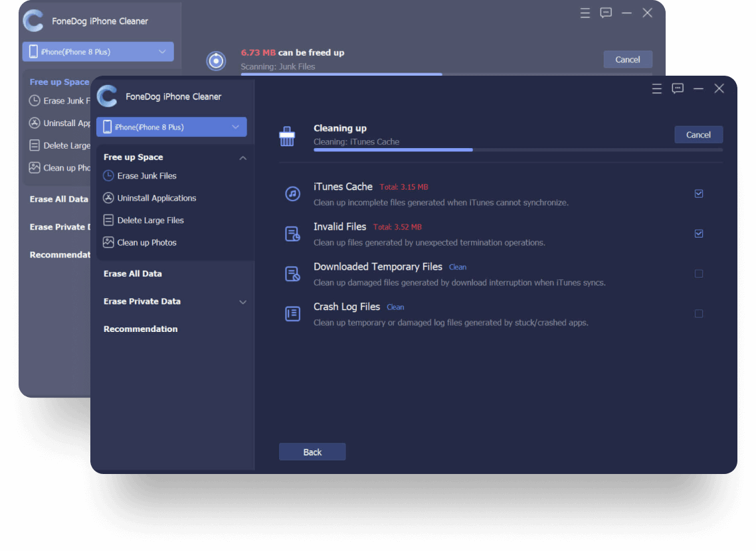
Task: Click the iTunes Cache music note icon
Action: (293, 194)
